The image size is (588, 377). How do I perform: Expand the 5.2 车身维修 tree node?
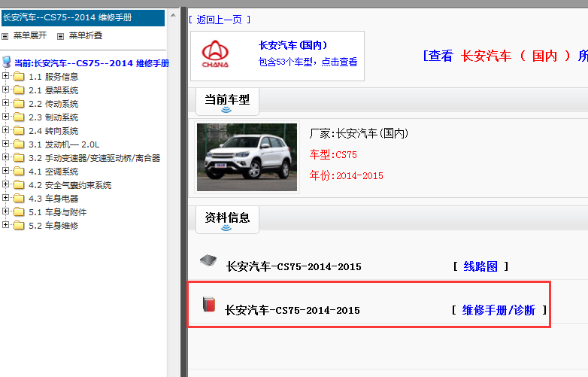click(5, 225)
